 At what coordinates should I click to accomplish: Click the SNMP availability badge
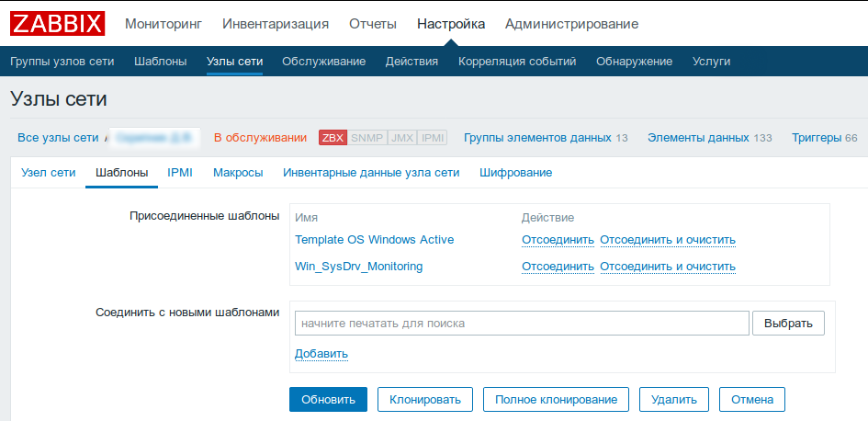tap(367, 138)
